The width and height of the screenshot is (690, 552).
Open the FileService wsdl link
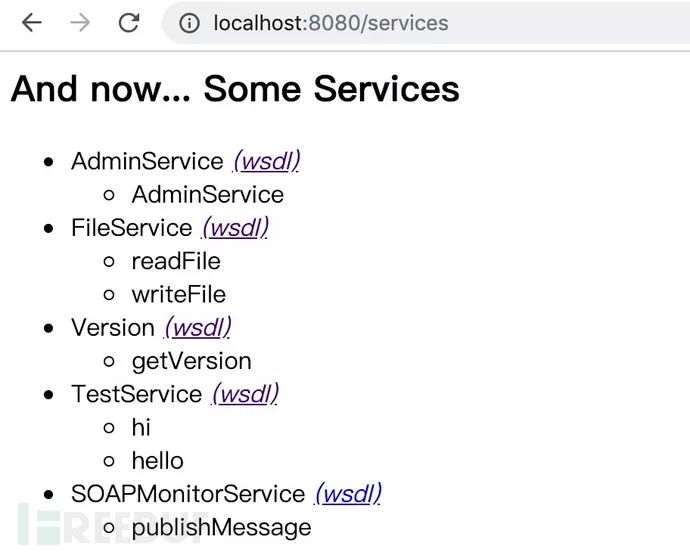[x=235, y=228]
